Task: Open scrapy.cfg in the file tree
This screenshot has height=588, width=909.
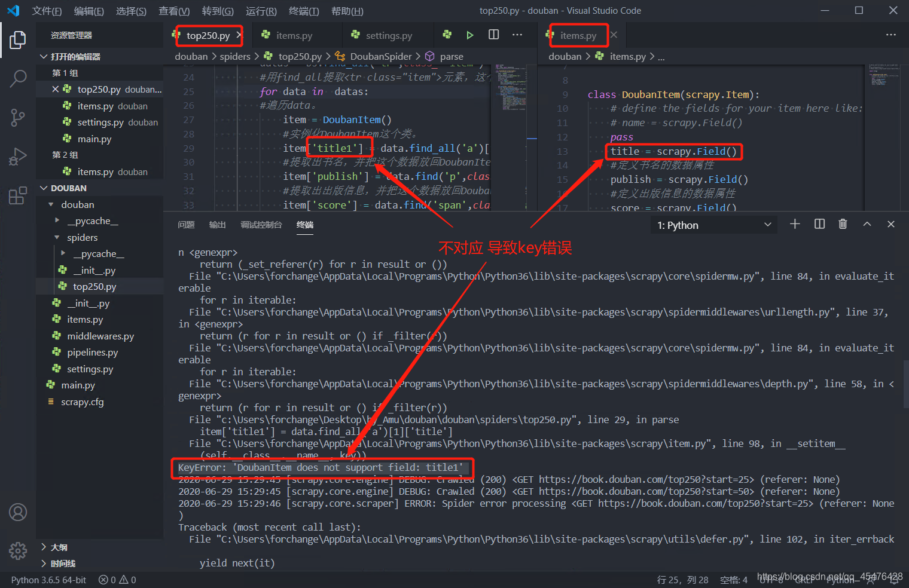Action: click(x=99, y=402)
